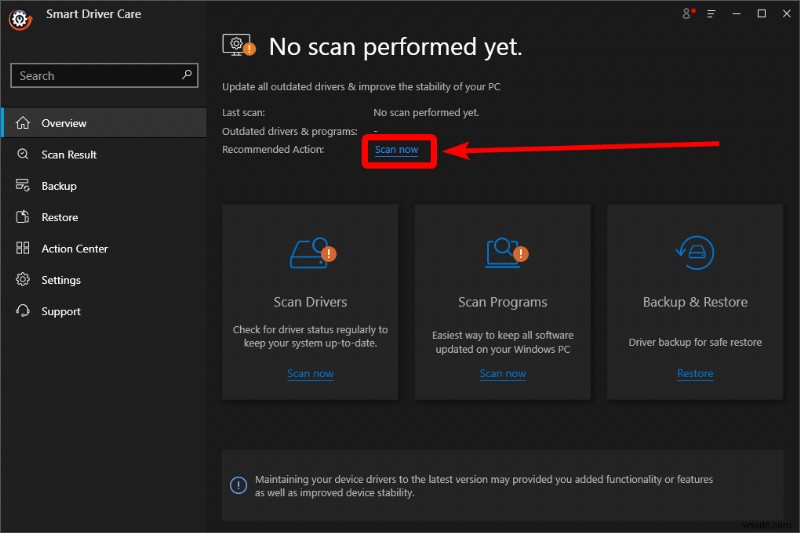800x533 pixels.
Task: Click the Scan Drivers card title
Action: [310, 302]
